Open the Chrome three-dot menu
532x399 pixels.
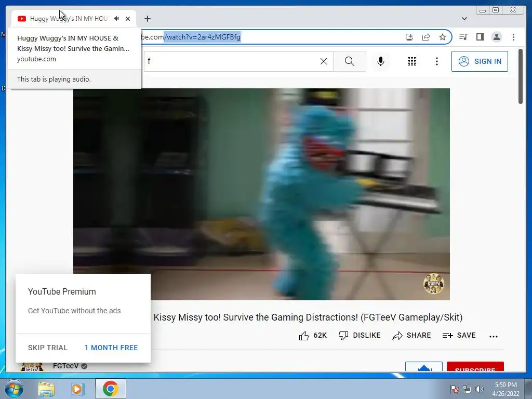click(513, 37)
